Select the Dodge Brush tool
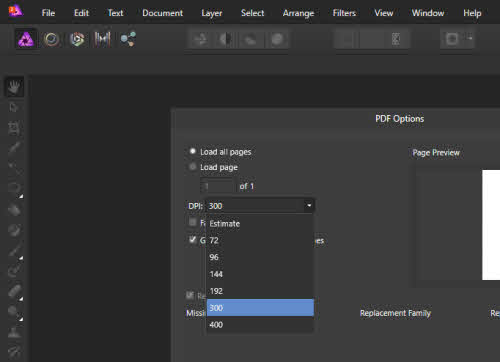 [x=14, y=312]
